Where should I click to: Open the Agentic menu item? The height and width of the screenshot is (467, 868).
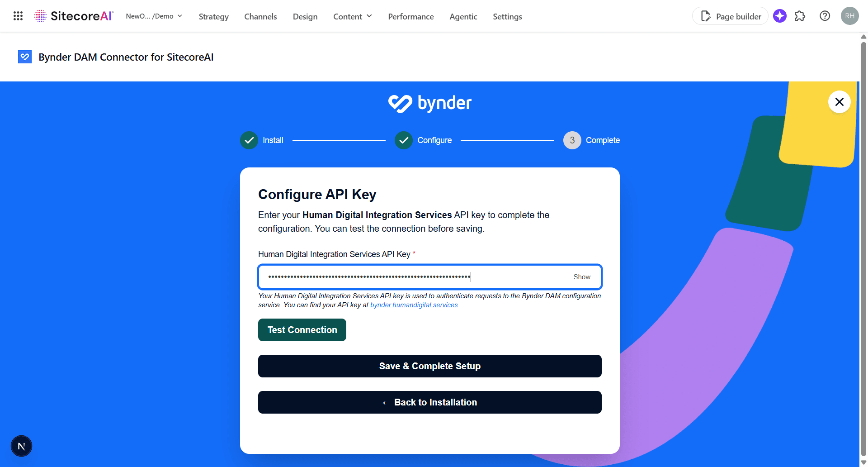coord(463,16)
